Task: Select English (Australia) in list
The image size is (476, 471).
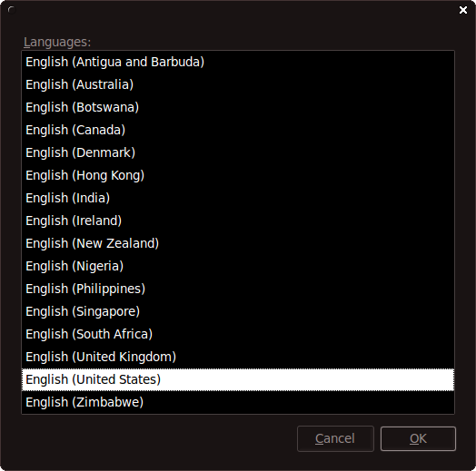Action: click(238, 84)
